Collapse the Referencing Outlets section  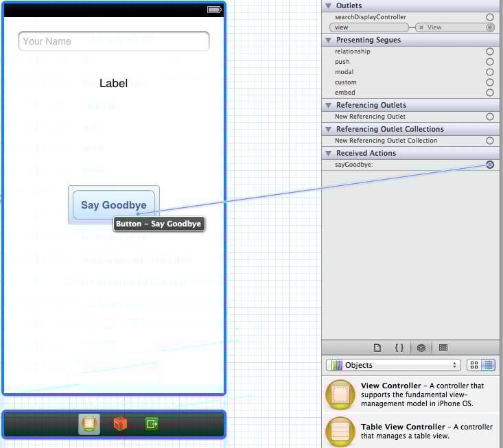[x=328, y=105]
